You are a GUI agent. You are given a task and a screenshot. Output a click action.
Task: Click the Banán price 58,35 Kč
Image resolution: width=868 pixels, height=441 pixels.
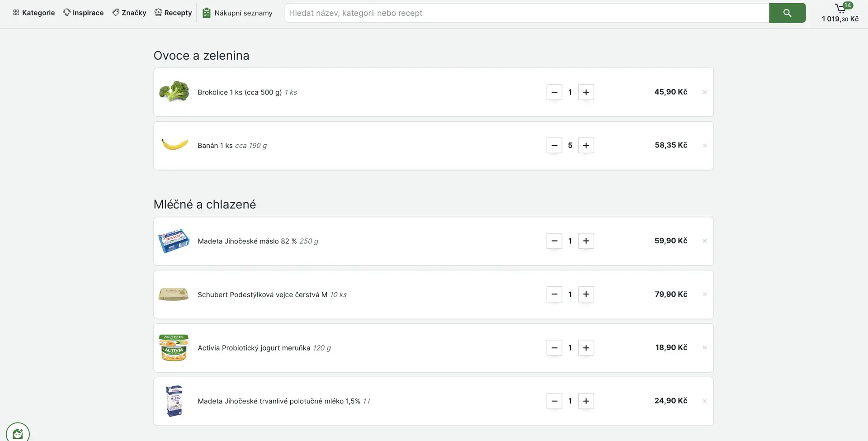coord(671,145)
